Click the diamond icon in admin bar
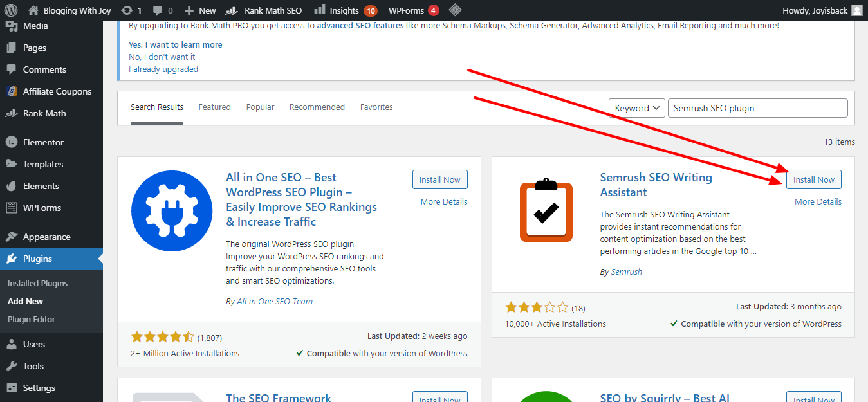This screenshot has height=402, width=868. tap(455, 10)
